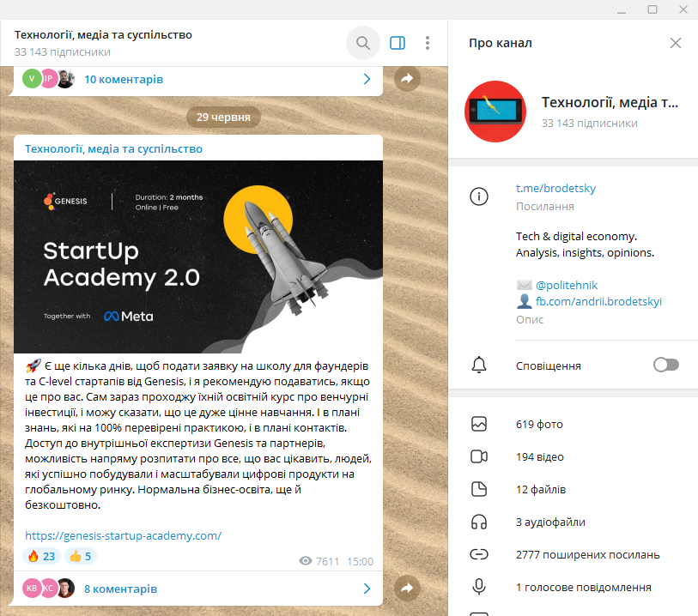Open the 10 comments thread

(x=124, y=79)
